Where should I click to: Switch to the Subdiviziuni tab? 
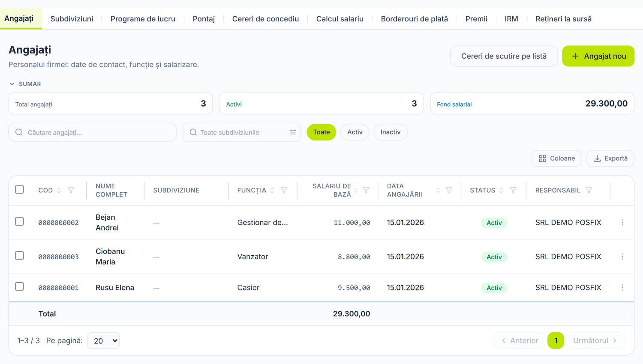[x=72, y=19]
